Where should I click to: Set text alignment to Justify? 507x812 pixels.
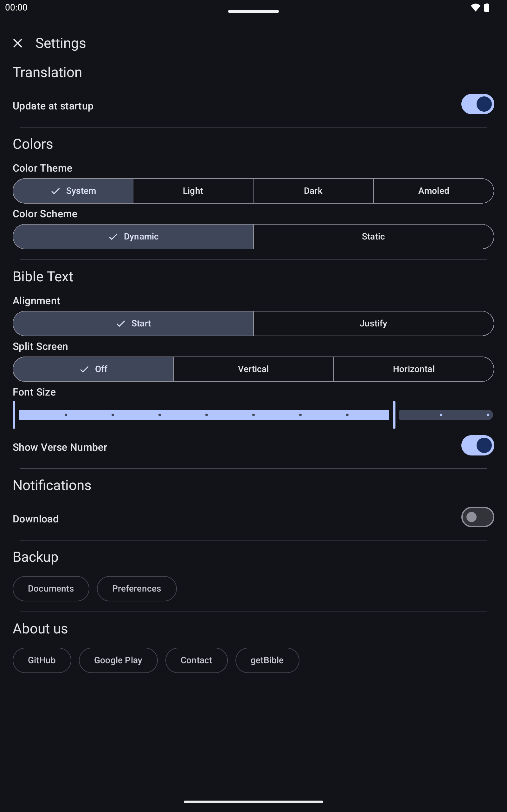tap(373, 324)
